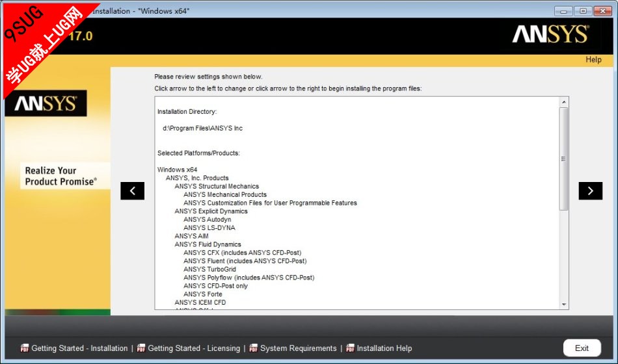
Task: Click the scrollbar down arrow in settings list
Action: (563, 304)
